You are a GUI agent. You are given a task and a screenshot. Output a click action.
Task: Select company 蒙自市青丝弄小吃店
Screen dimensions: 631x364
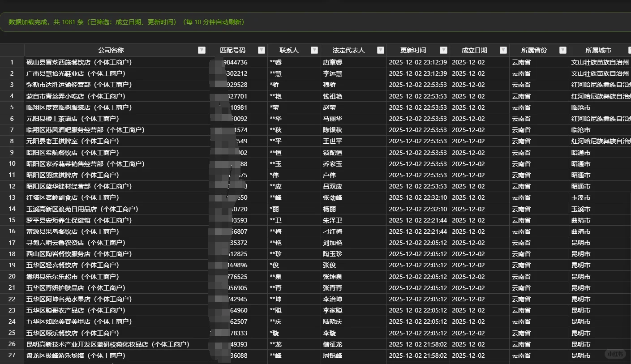click(76, 96)
